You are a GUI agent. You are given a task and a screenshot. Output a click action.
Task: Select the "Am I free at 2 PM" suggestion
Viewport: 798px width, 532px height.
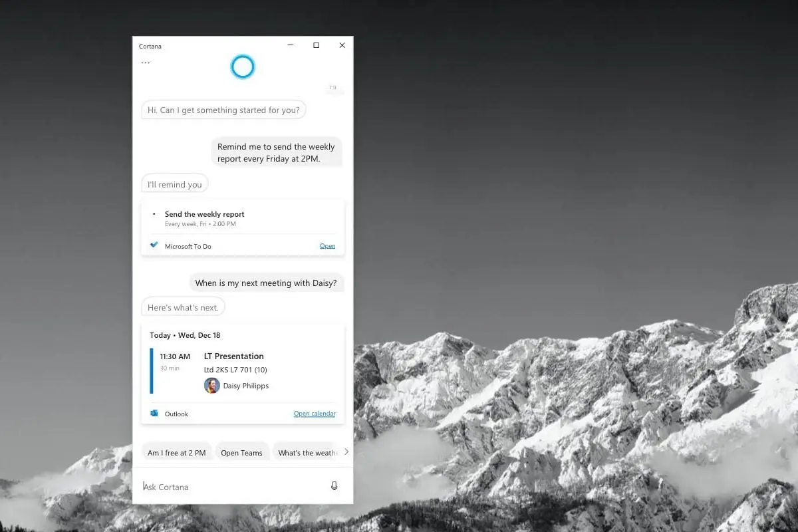coord(177,452)
